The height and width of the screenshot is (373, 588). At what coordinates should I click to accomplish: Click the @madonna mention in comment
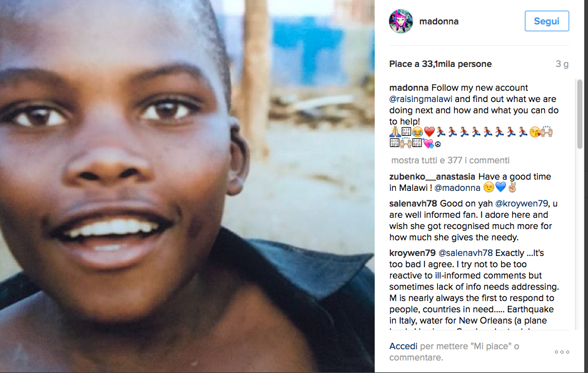pos(457,188)
